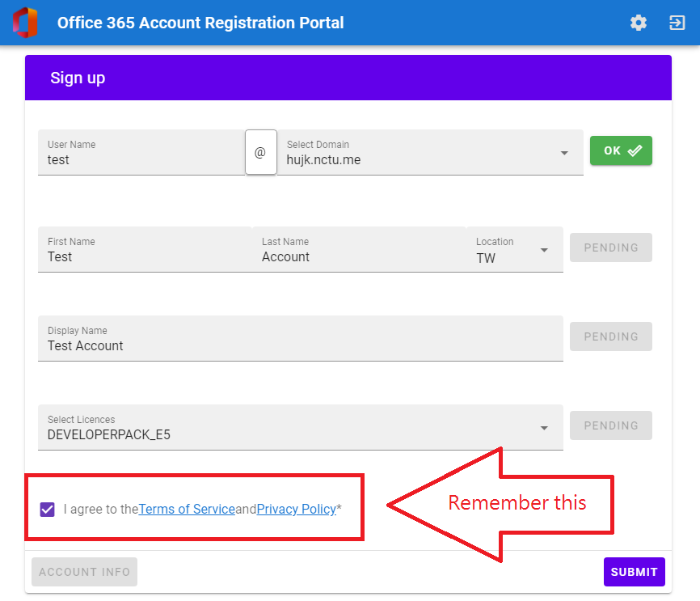Image resolution: width=700 pixels, height=601 pixels.
Task: Click the green OK button
Action: 621,150
